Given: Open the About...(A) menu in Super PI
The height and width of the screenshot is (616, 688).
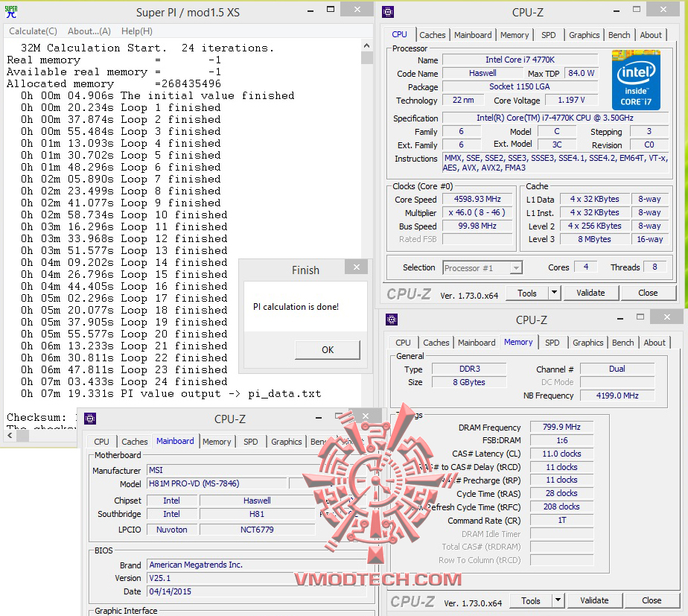Looking at the screenshot, I should pos(89,31).
